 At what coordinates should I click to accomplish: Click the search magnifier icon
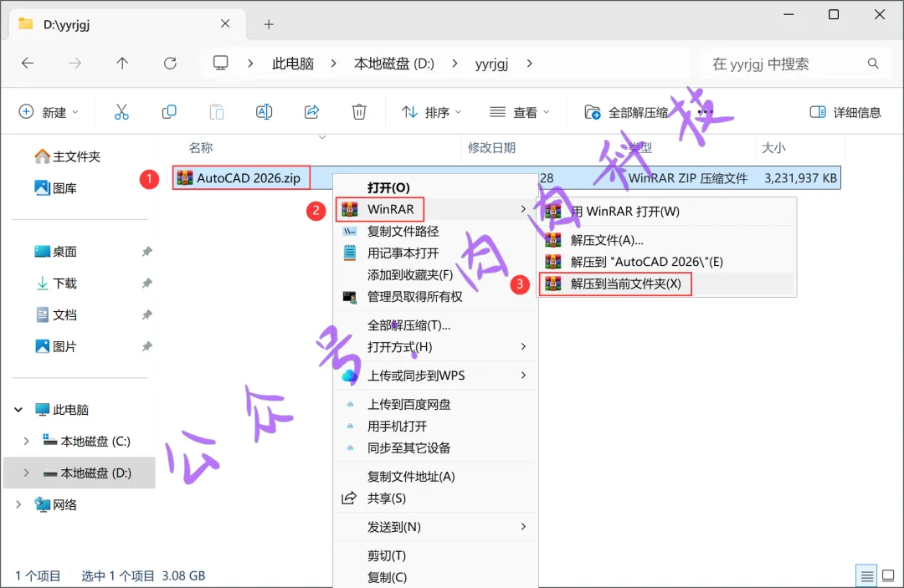[873, 64]
